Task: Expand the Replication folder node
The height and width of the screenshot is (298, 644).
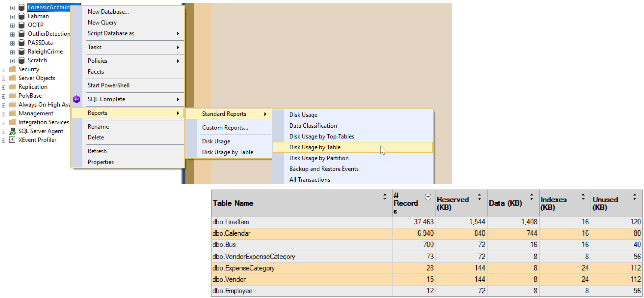Action: (3, 87)
